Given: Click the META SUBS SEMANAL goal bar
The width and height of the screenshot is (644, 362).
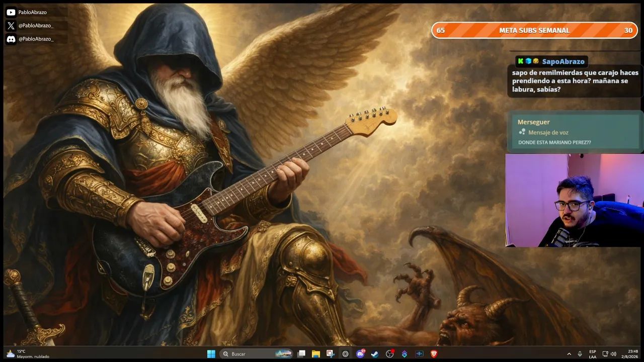Looking at the screenshot, I should 534,30.
